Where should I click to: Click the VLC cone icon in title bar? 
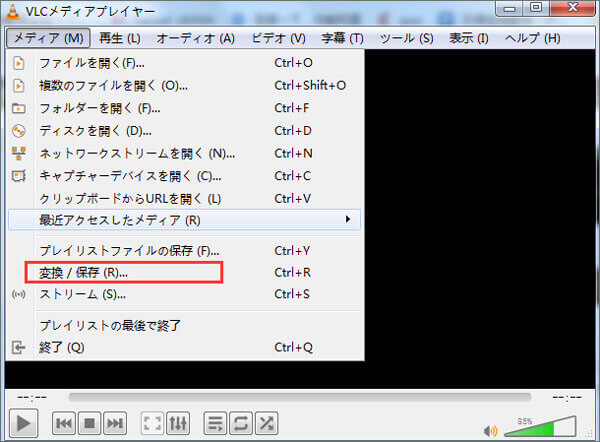pos(13,11)
